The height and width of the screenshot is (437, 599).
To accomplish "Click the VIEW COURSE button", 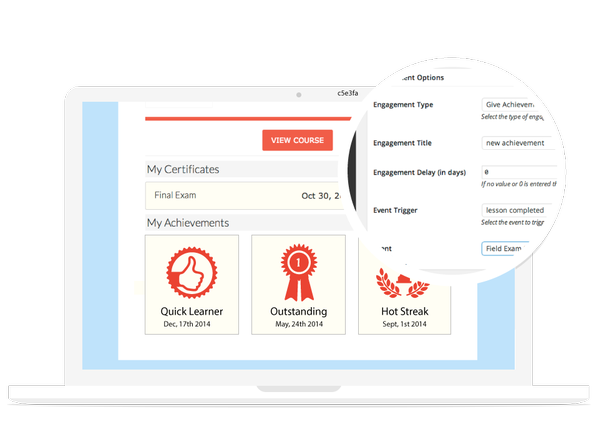I will coord(297,140).
